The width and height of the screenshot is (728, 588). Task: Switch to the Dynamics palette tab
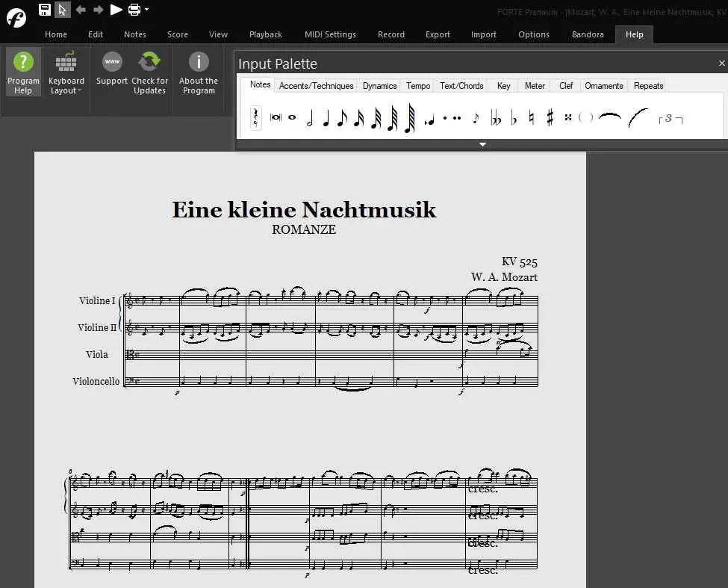click(379, 86)
